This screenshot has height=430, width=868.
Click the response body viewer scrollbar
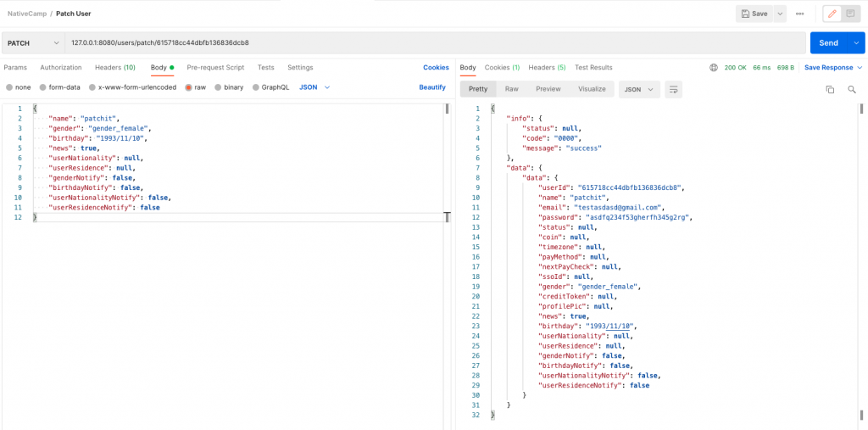pyautogui.click(x=861, y=109)
